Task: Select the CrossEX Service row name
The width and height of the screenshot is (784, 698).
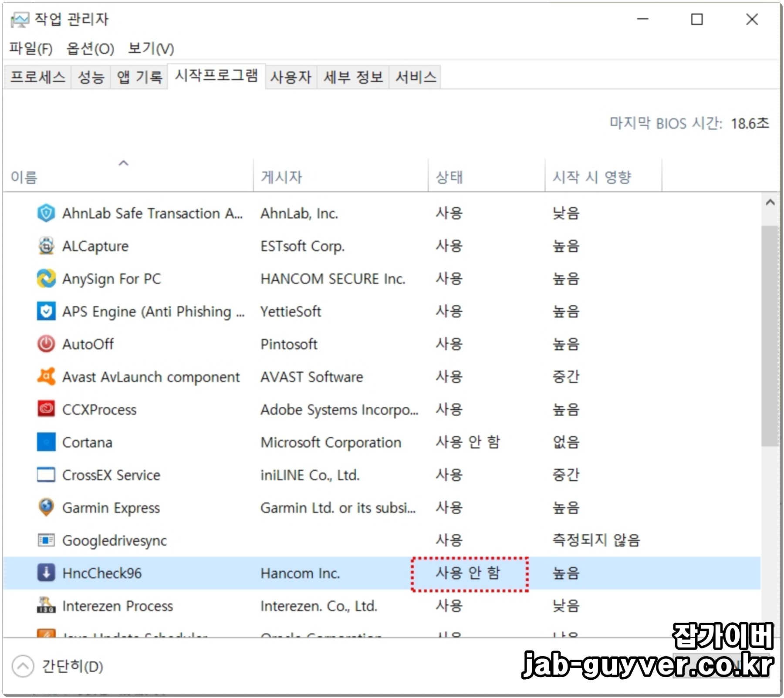Action: click(x=111, y=475)
